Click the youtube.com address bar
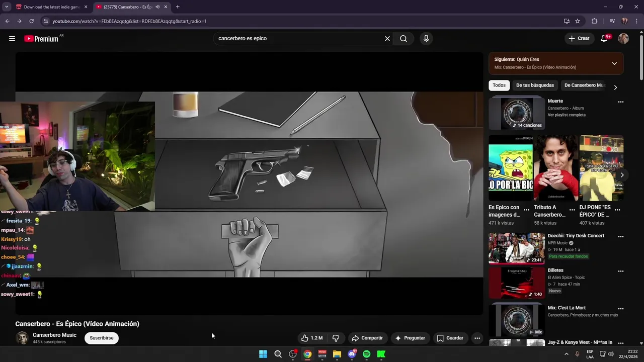 click(302, 21)
